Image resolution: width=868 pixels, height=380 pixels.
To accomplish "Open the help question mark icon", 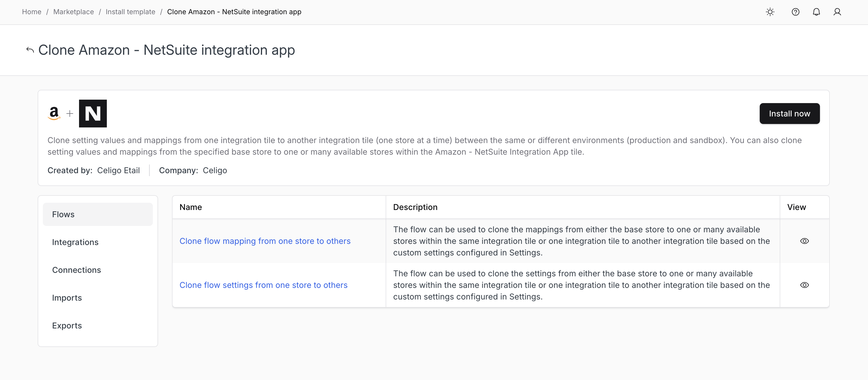I will click(795, 12).
